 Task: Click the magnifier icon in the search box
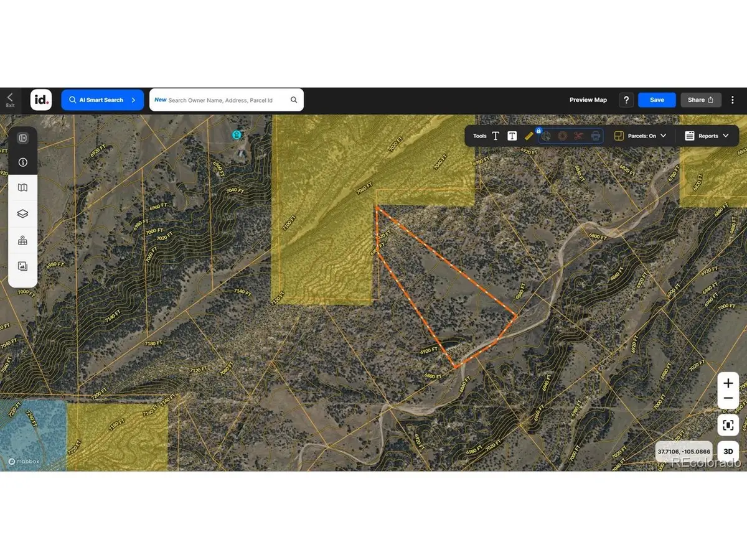tap(294, 100)
